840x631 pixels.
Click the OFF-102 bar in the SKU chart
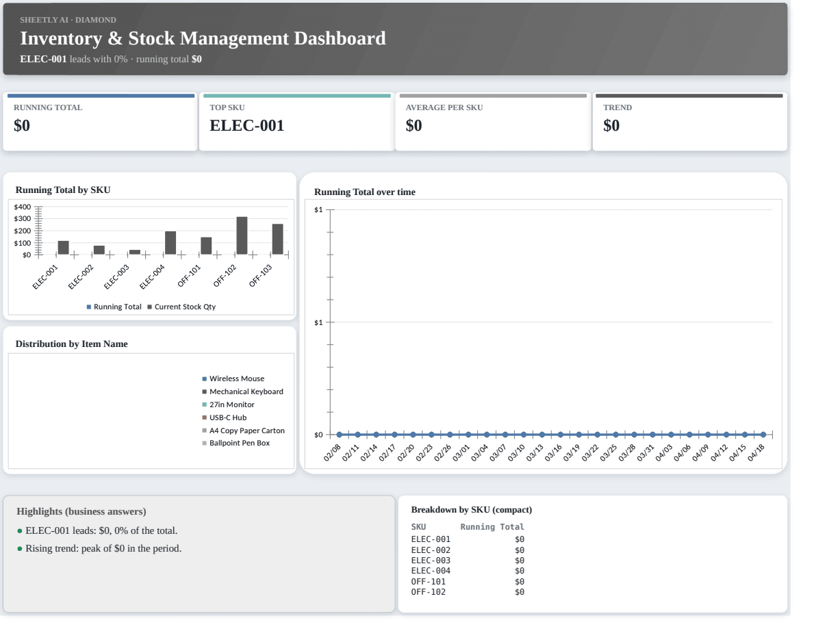pyautogui.click(x=242, y=235)
